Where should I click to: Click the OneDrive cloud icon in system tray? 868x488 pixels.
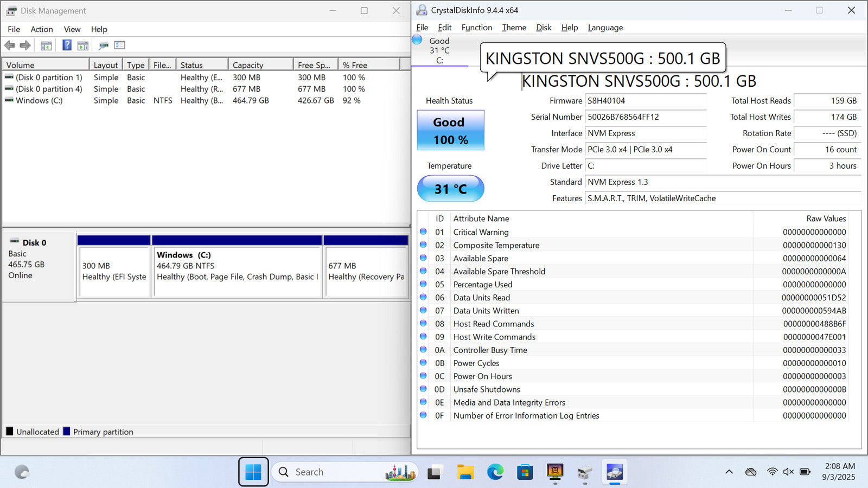[x=751, y=472]
